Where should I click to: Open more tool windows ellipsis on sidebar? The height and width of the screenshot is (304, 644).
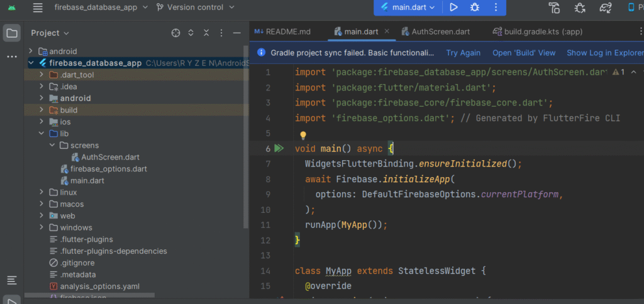click(x=12, y=57)
